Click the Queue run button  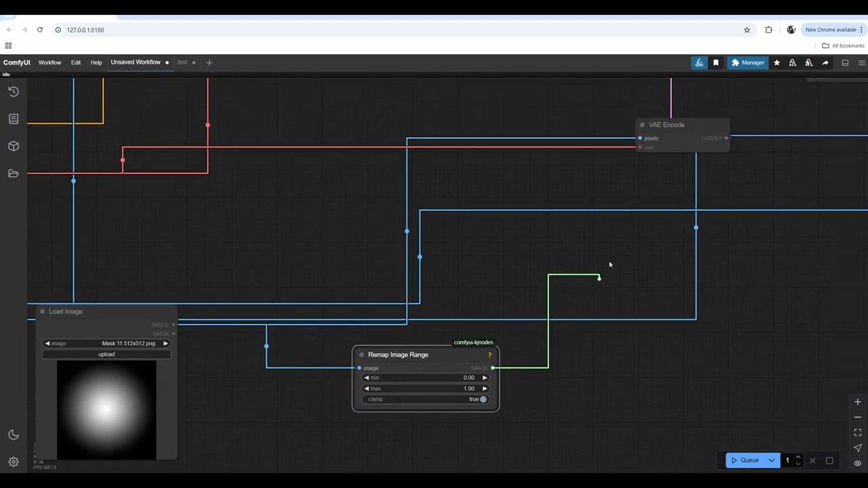[x=745, y=460]
